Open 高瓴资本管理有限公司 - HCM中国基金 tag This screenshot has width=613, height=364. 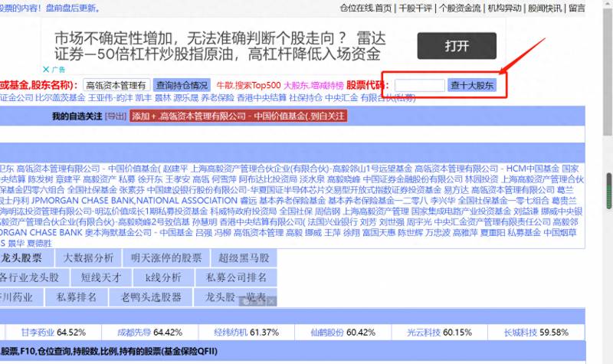[487, 169]
